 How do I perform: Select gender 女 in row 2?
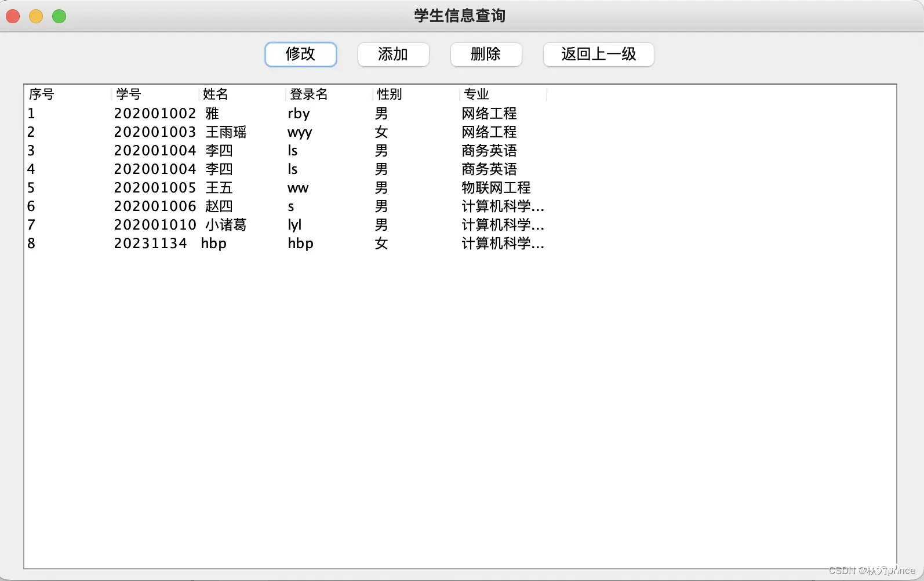[416, 132]
